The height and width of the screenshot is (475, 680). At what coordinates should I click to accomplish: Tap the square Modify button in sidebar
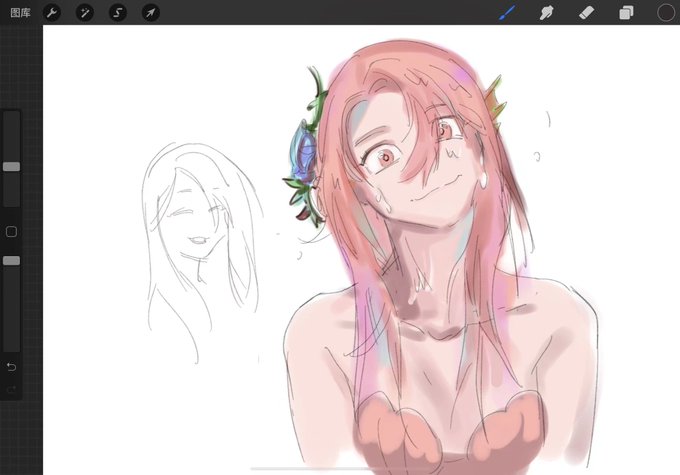coord(11,232)
